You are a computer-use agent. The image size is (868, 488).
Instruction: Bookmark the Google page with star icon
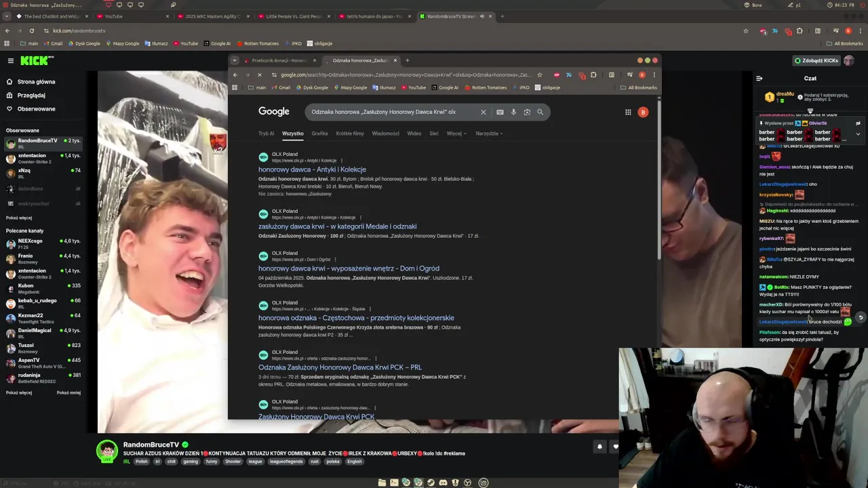[540, 75]
